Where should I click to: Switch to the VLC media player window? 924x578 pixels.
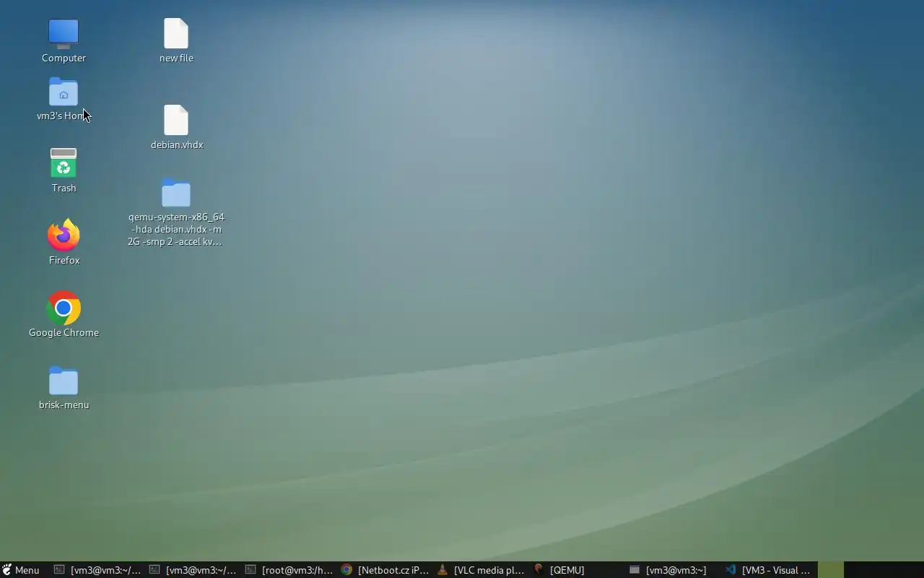pos(481,570)
